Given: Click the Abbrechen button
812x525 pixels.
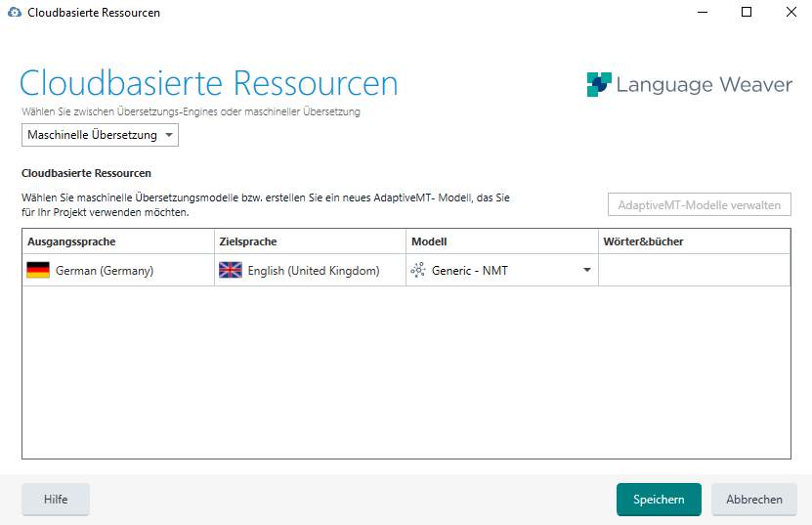Looking at the screenshot, I should pyautogui.click(x=754, y=499).
